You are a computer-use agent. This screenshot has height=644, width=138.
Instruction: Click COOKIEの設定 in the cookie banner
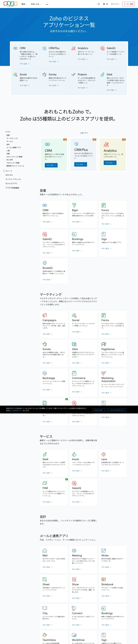[x=98, y=410]
